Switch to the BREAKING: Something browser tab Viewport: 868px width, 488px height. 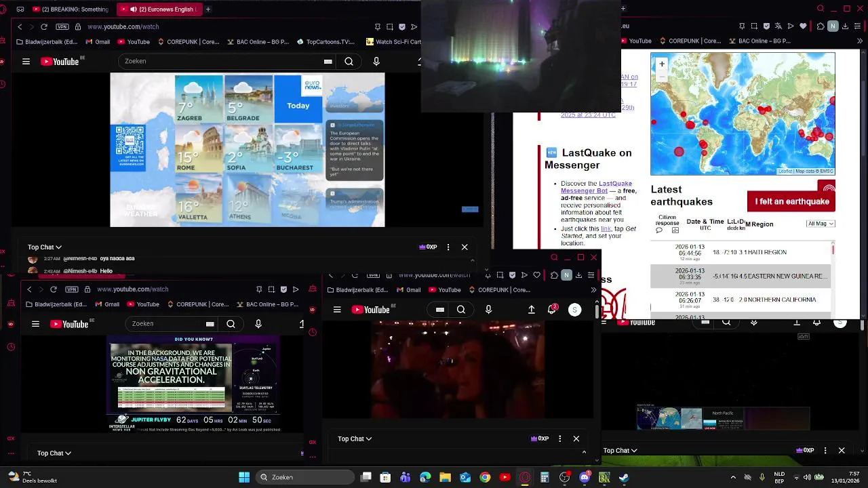70,9
